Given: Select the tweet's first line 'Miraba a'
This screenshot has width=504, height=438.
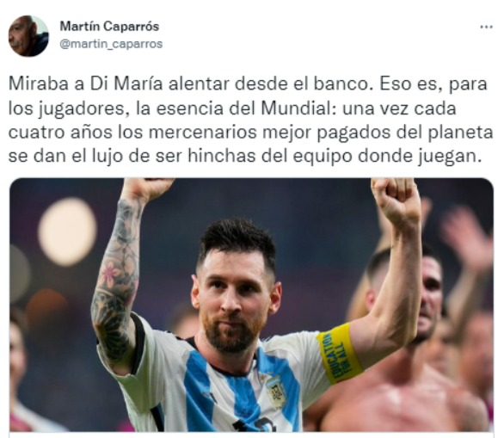Looking at the screenshot, I should pos(46,83).
